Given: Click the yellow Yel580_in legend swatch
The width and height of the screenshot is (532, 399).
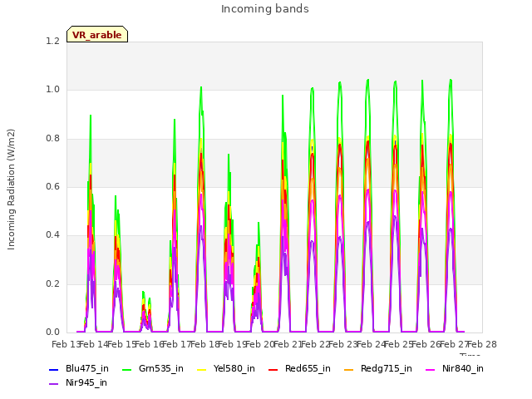Looking at the screenshot, I should click(201, 369).
